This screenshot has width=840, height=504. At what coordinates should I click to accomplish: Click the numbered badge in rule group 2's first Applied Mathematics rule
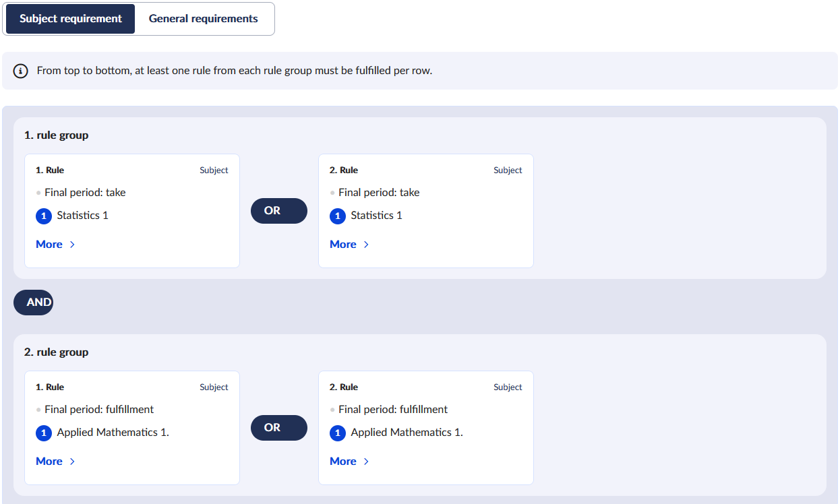(x=44, y=433)
